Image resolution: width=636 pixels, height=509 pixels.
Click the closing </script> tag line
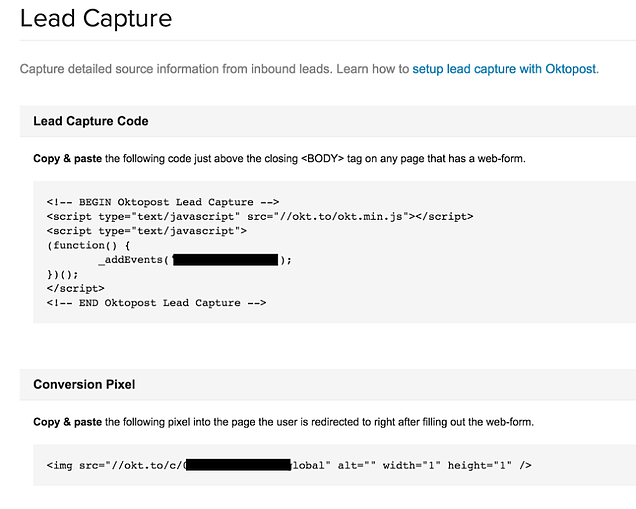coord(75,288)
